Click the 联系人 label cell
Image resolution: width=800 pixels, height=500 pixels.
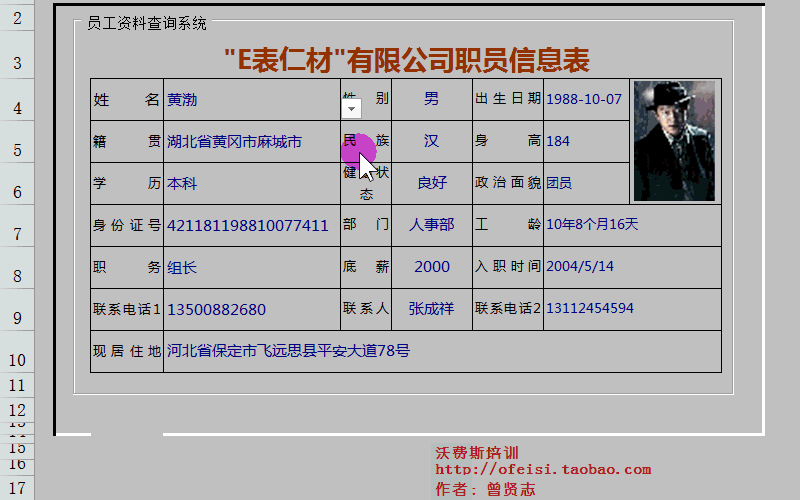click(366, 309)
